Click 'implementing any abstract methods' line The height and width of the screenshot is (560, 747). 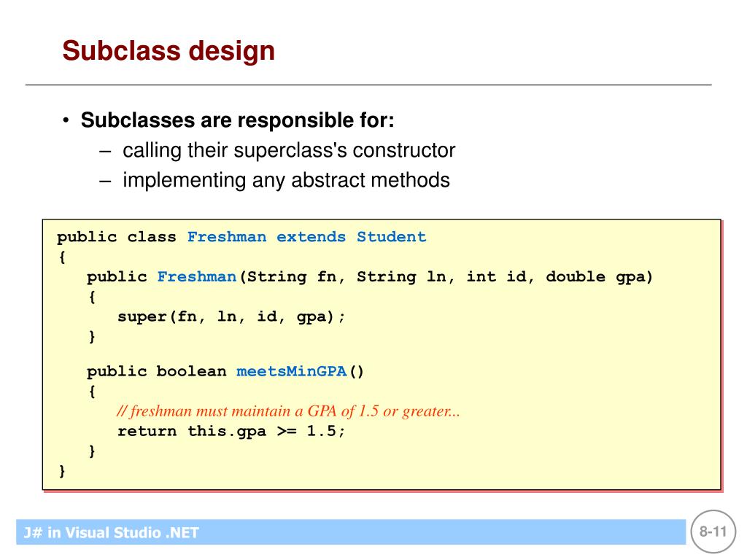pos(286,181)
